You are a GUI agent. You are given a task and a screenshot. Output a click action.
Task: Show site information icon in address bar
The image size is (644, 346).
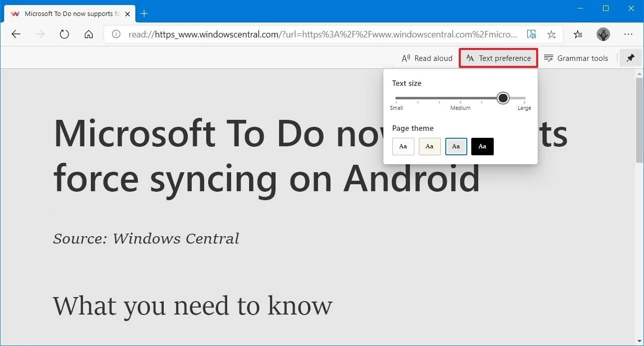pos(116,34)
